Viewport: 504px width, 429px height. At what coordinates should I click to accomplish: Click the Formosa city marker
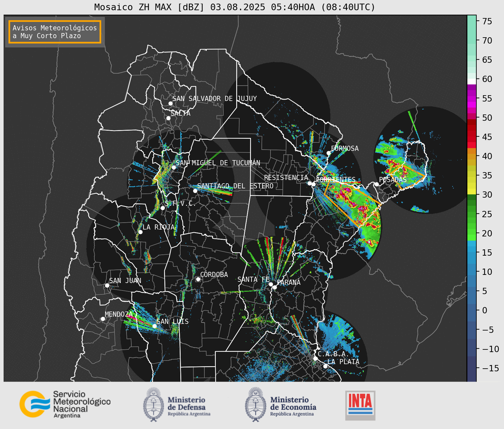328,153
